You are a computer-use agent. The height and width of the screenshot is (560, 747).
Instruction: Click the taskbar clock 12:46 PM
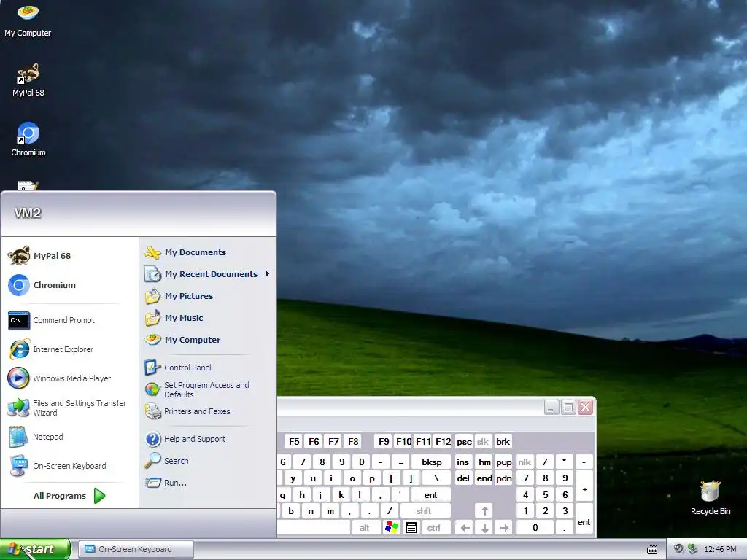tap(720, 549)
